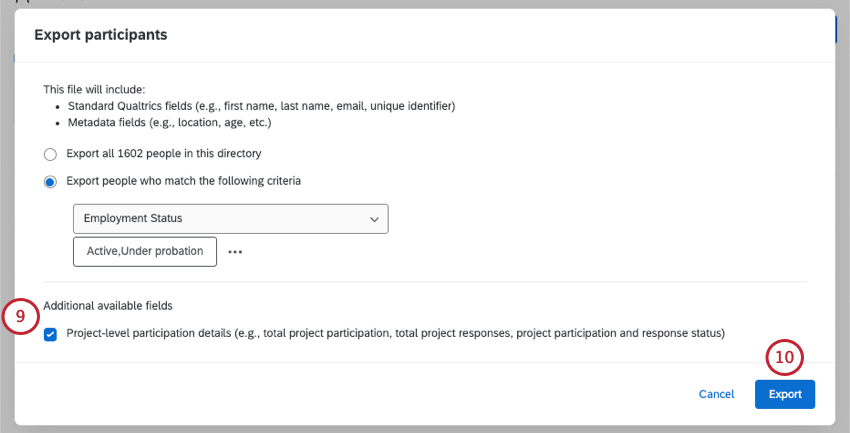This screenshot has width=850, height=433.
Task: Select the "match the following criteria" radio button
Action: coord(50,182)
